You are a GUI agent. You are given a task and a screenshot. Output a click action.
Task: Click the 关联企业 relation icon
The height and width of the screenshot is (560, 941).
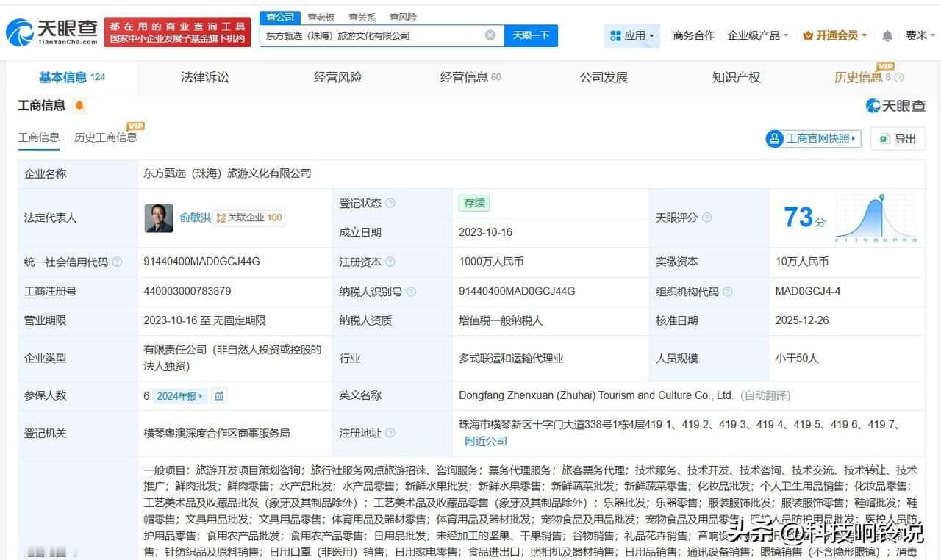(221, 218)
